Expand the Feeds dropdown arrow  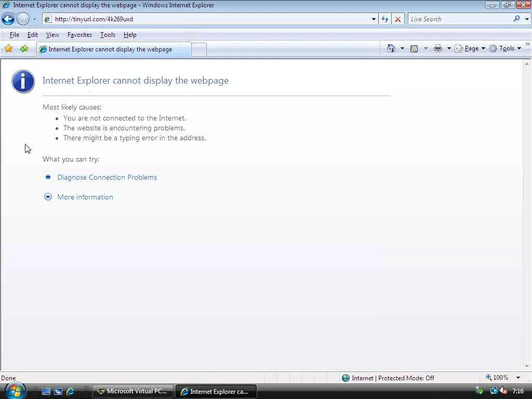pyautogui.click(x=425, y=48)
